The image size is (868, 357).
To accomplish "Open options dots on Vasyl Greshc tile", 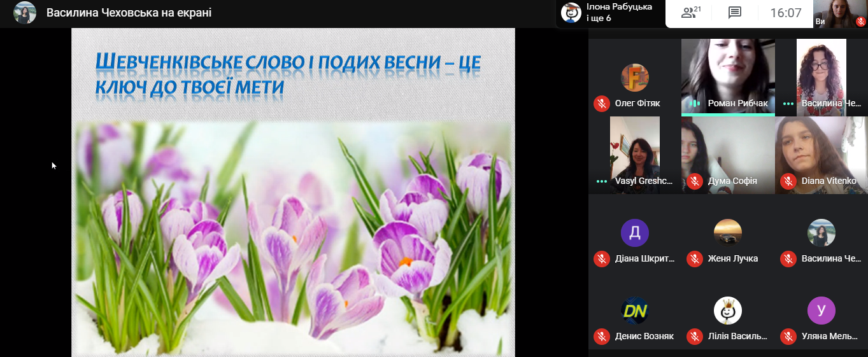I will [x=602, y=181].
